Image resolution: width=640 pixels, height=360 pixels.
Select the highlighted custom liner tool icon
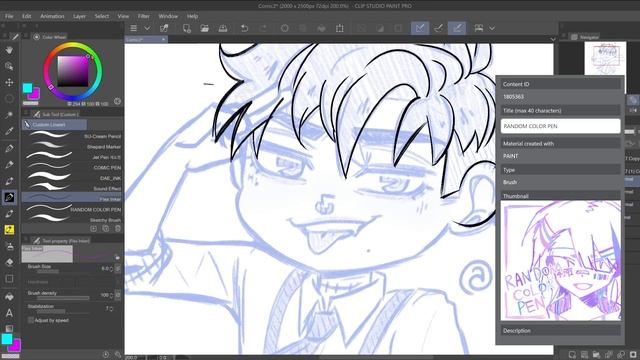tap(9, 197)
